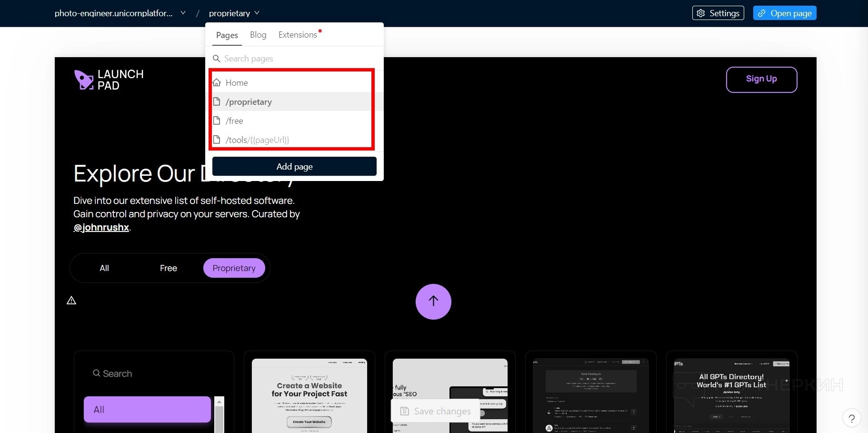Open the @johnrushx link
This screenshot has height=433, width=868.
coord(101,227)
